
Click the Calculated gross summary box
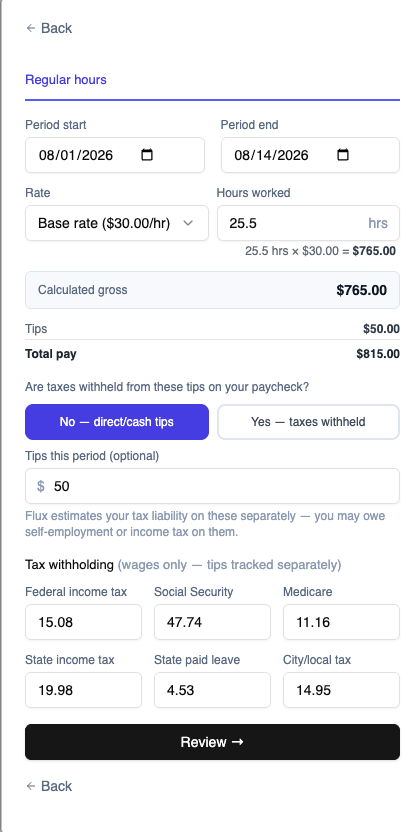tap(212, 290)
